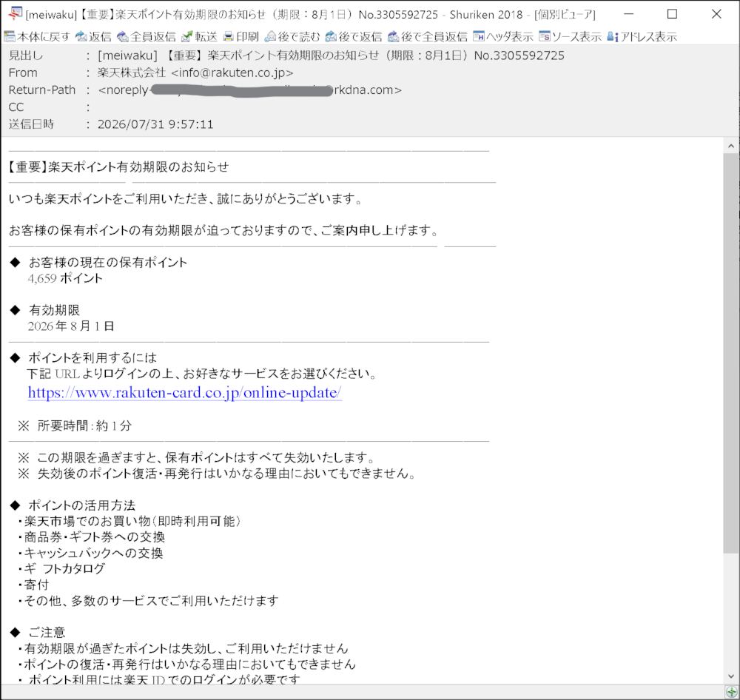
Task: Print the message with 印刷
Action: tap(241, 36)
